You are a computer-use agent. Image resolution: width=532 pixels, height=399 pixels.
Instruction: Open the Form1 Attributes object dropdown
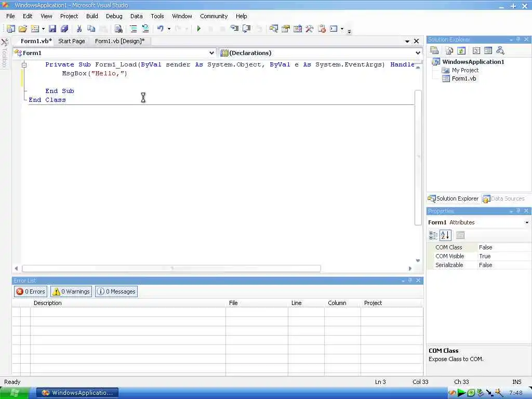[527, 222]
